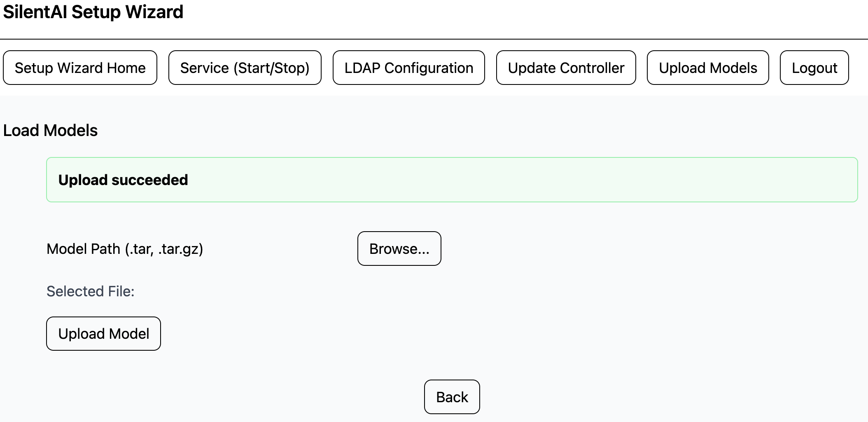Click the Logout button

tap(814, 68)
